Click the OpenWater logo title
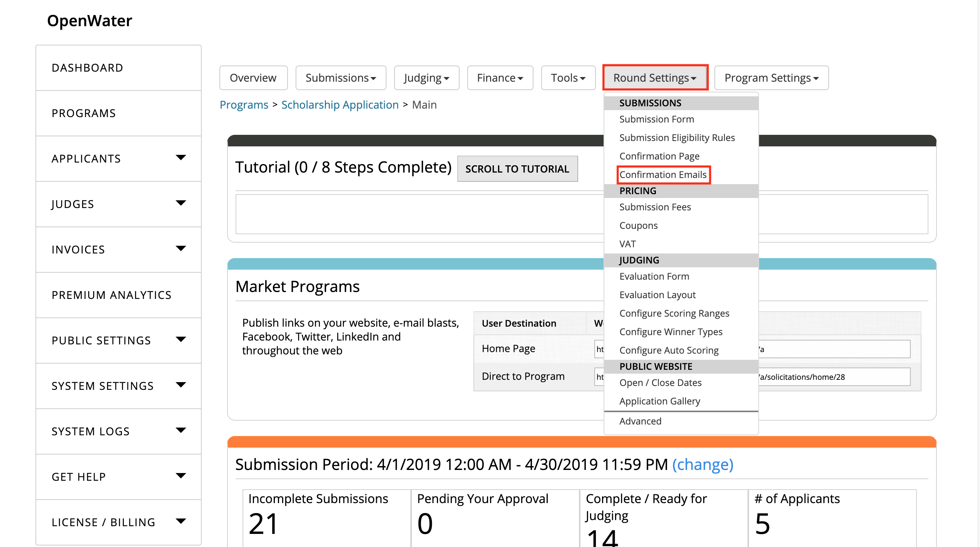Screen dimensions: 980x547 [x=90, y=21]
